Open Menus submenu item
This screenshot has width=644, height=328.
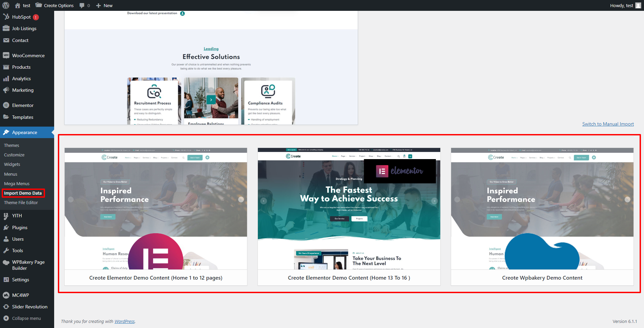tap(10, 174)
